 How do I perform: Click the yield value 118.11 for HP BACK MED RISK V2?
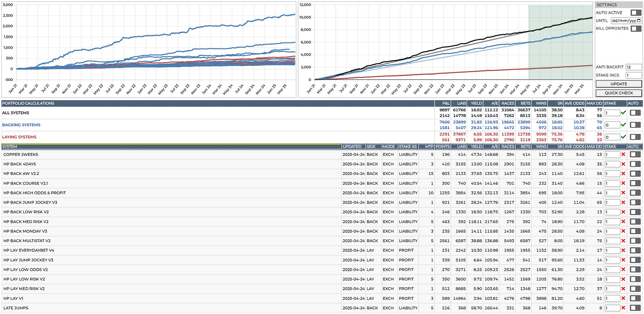click(x=475, y=222)
